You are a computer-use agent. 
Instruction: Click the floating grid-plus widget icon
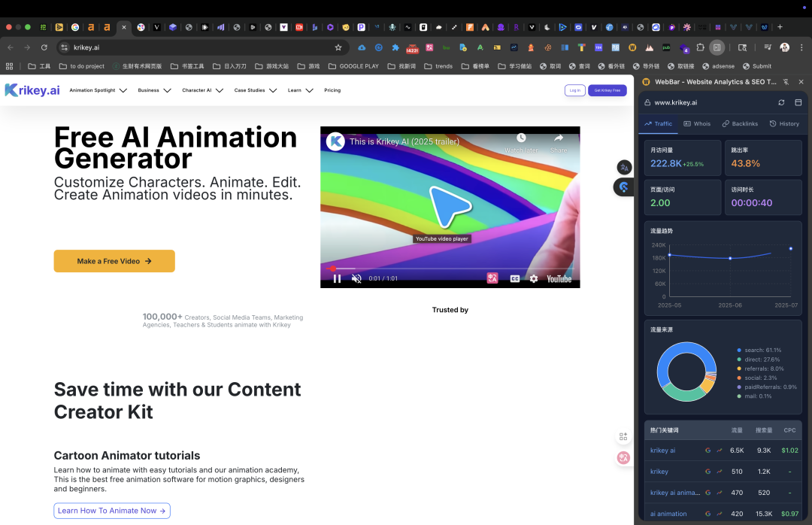coord(623,436)
